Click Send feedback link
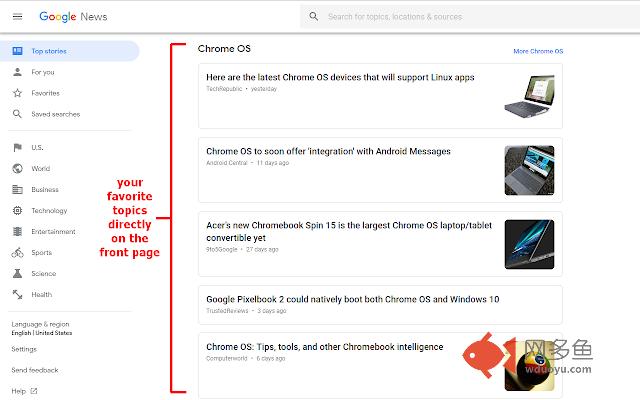This screenshot has height=400, width=640. point(35,370)
